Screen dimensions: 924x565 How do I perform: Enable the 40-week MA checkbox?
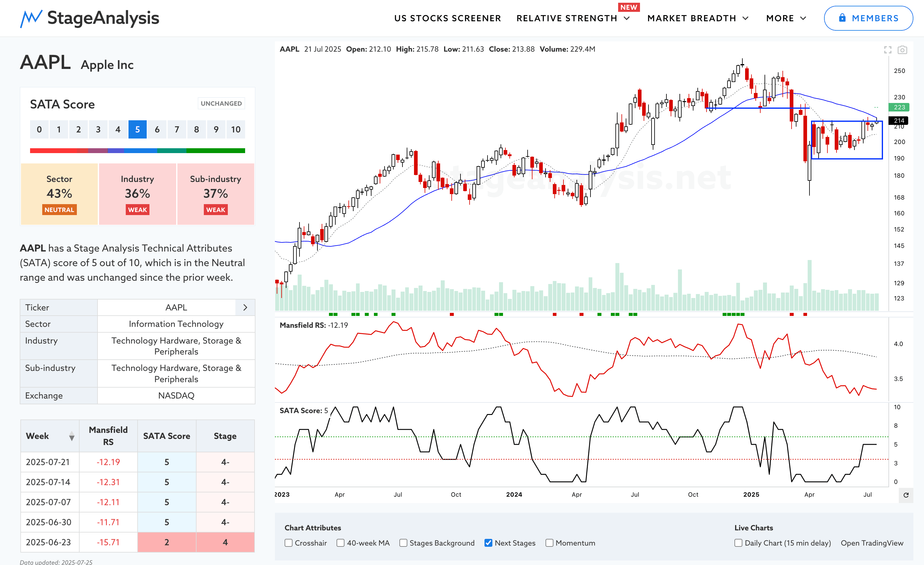341,543
